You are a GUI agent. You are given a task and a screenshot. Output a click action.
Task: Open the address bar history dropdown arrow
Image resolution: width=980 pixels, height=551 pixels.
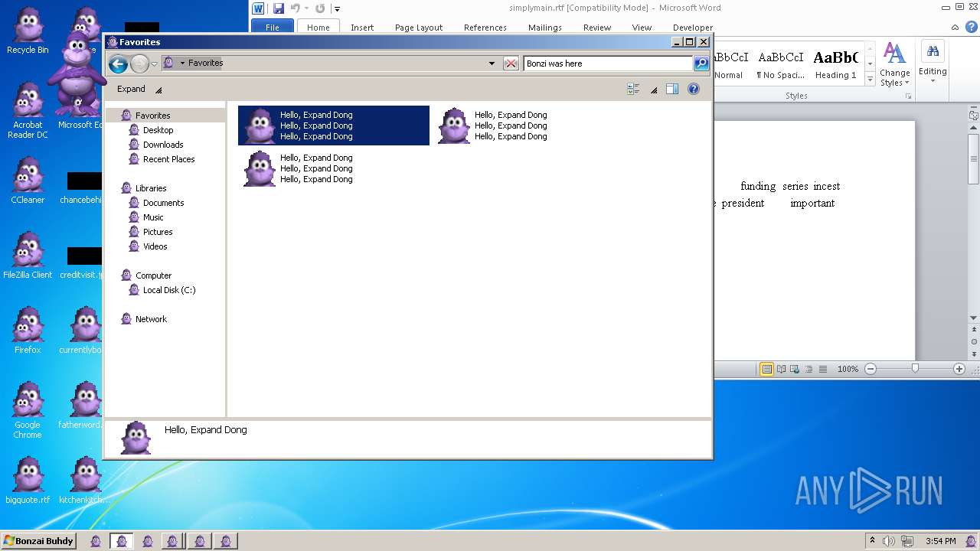492,64
